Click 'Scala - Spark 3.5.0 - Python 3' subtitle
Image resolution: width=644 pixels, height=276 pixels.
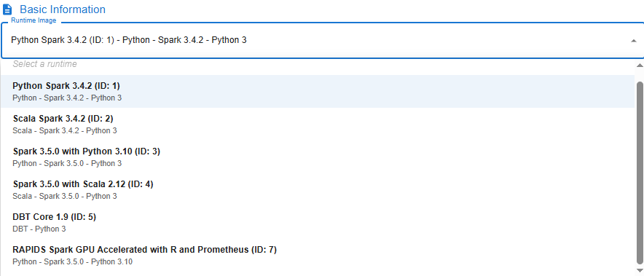click(65, 196)
